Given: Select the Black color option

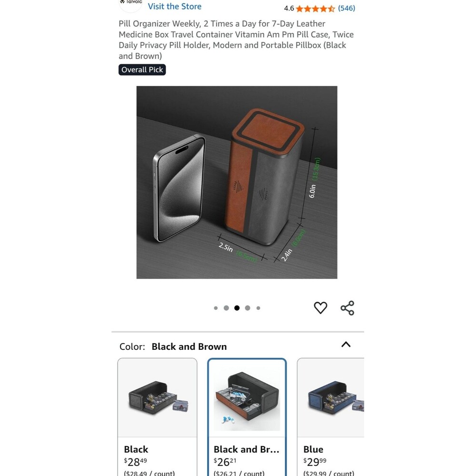Looking at the screenshot, I should pos(157,417).
